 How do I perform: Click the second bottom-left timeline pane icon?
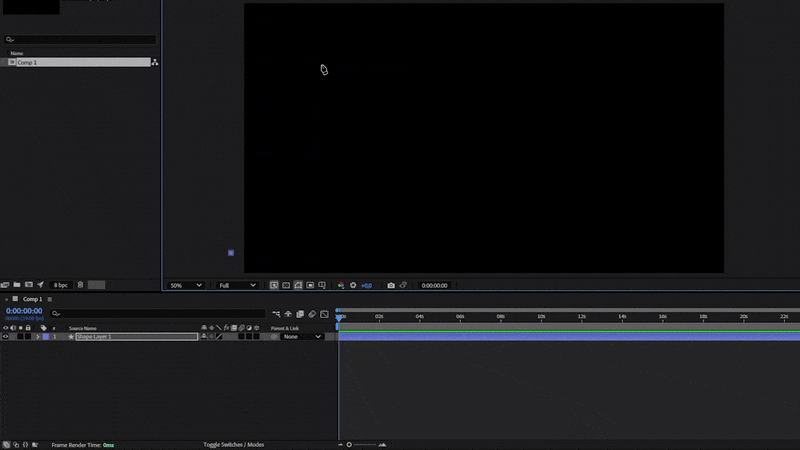pyautogui.click(x=16, y=445)
